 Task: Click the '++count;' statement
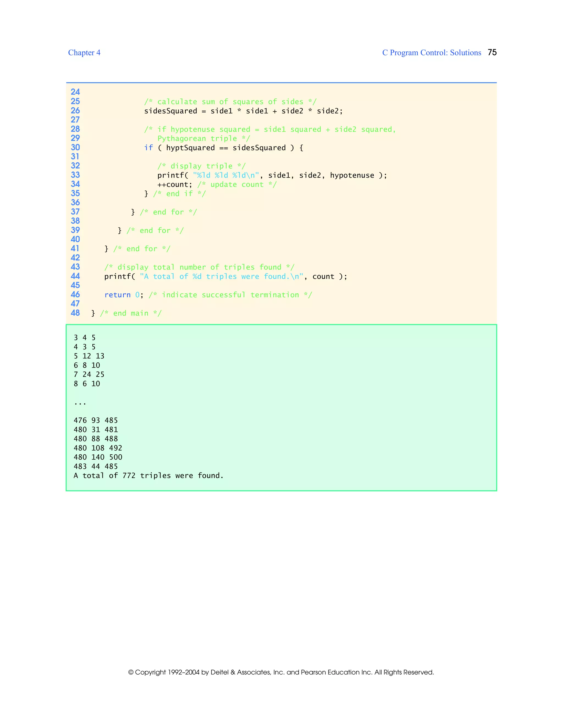(x=175, y=185)
